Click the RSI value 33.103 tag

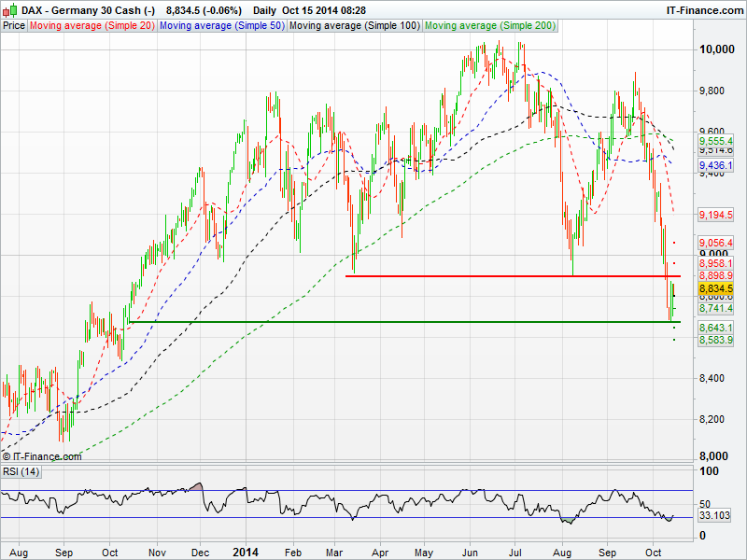click(x=715, y=516)
